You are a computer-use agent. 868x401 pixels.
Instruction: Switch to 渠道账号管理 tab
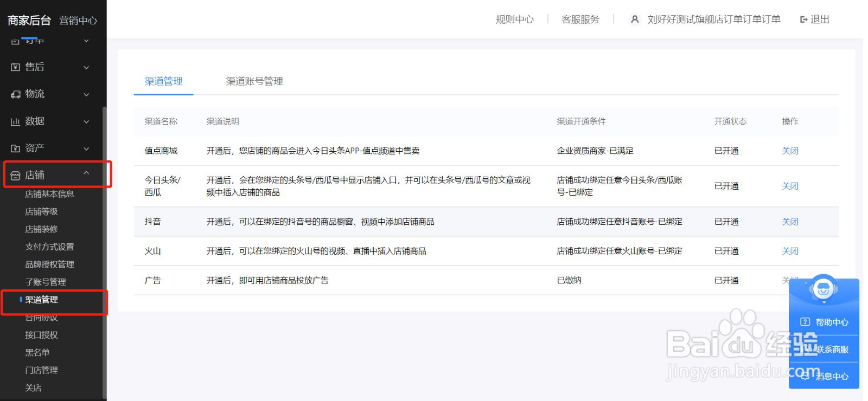tap(254, 81)
